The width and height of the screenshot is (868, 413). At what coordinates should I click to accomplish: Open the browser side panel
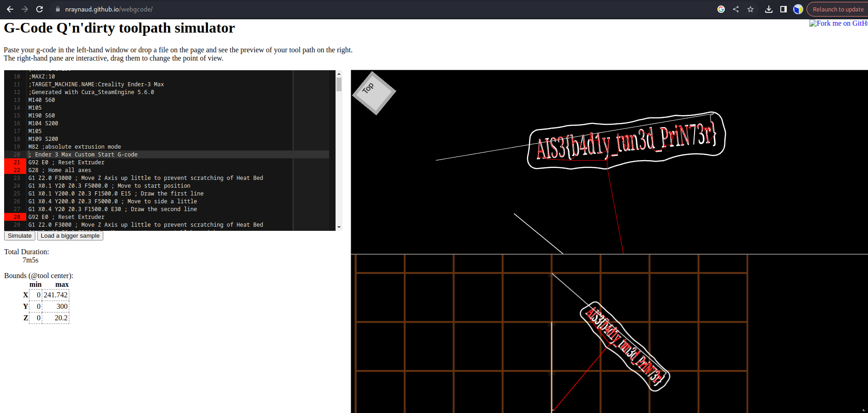coord(784,9)
